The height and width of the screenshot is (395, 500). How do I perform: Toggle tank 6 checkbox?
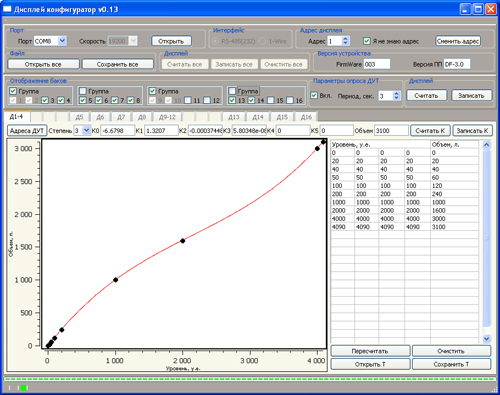(99, 100)
